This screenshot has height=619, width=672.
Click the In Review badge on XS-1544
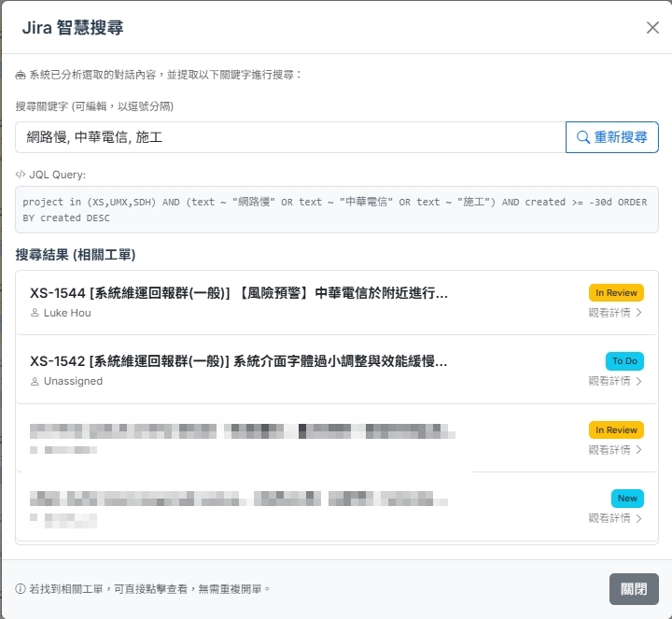[616, 293]
